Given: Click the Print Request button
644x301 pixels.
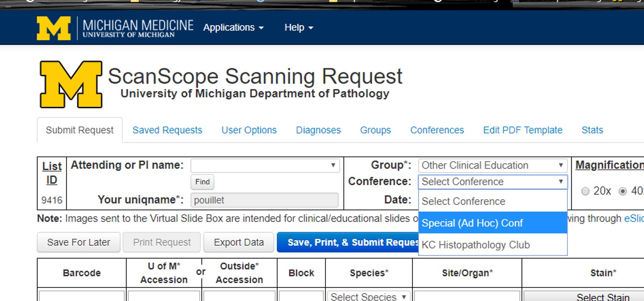Looking at the screenshot, I should (x=162, y=243).
